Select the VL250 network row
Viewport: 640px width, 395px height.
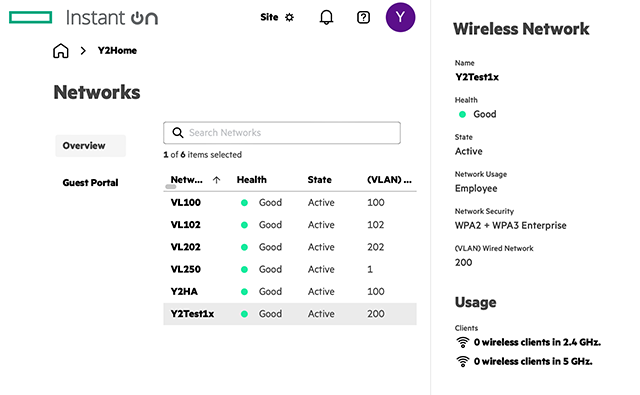click(290, 269)
